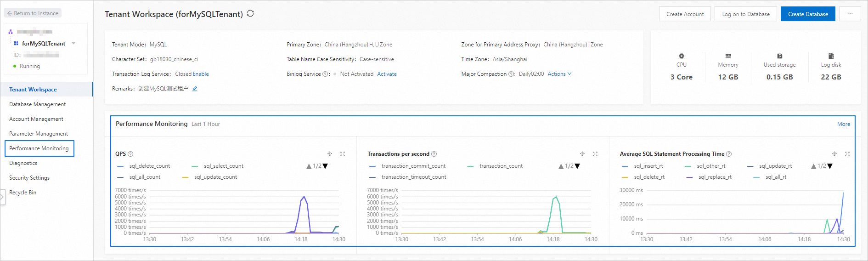Expand the QPS chart to fullscreen
This screenshot has height=261, width=868.
pyautogui.click(x=343, y=154)
